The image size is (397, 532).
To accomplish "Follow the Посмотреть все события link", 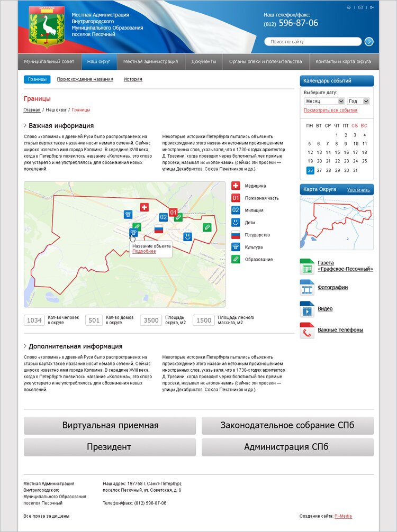I will 330,111.
